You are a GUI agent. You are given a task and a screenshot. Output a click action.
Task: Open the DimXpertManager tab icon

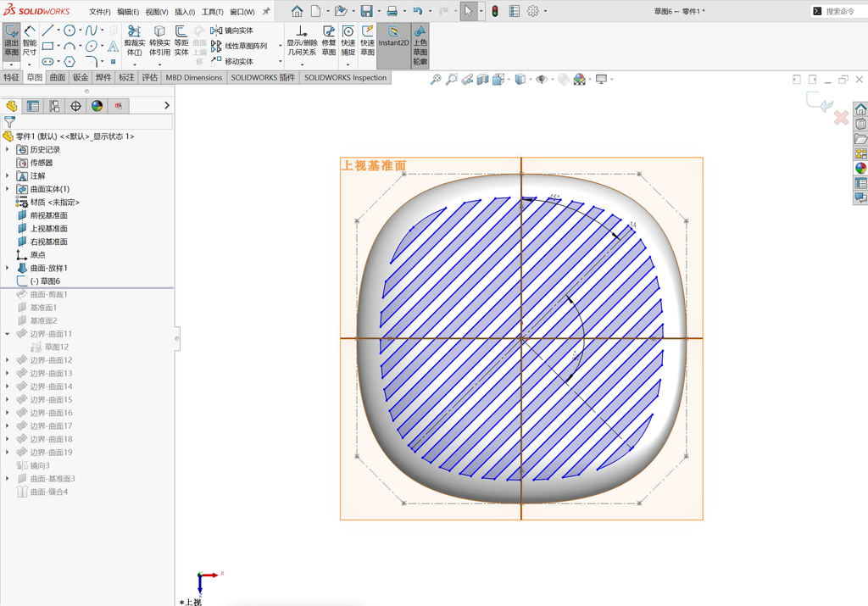pyautogui.click(x=75, y=106)
